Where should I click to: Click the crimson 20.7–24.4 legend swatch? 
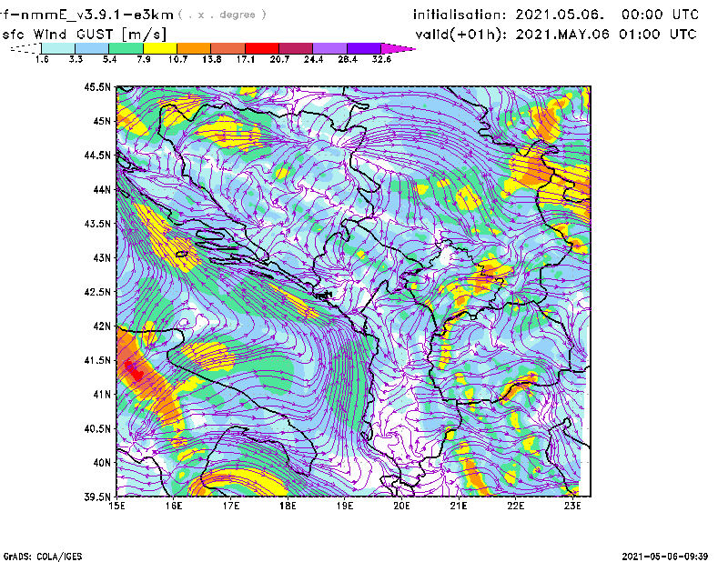[296, 48]
